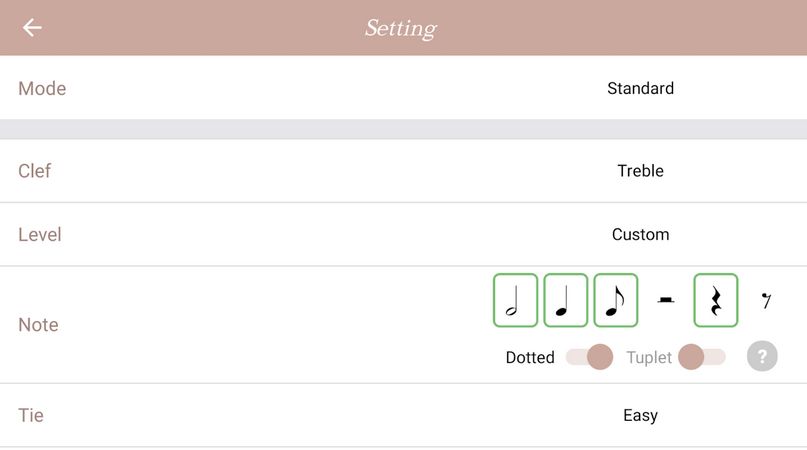Select the half note icon
This screenshot has width=807, height=450.
[515, 300]
